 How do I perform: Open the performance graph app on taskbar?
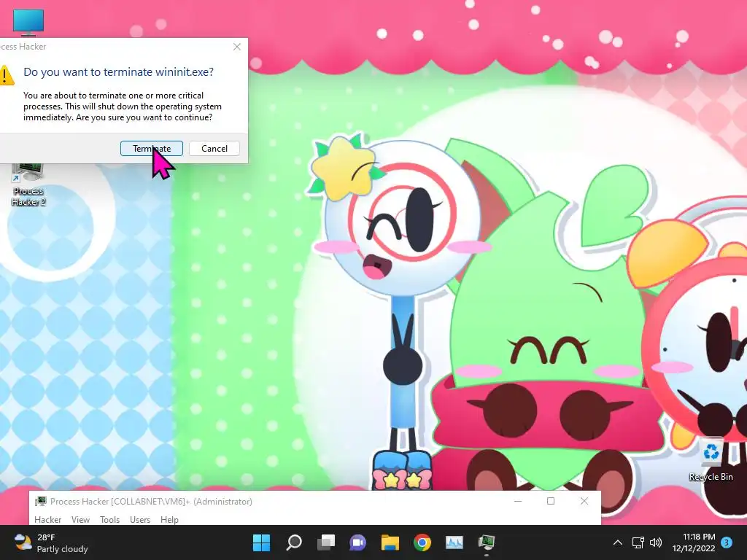click(x=454, y=542)
